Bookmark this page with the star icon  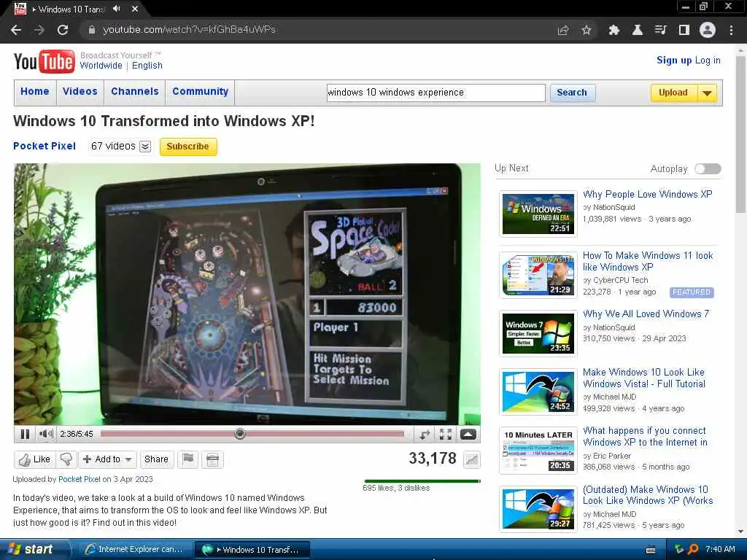(587, 30)
